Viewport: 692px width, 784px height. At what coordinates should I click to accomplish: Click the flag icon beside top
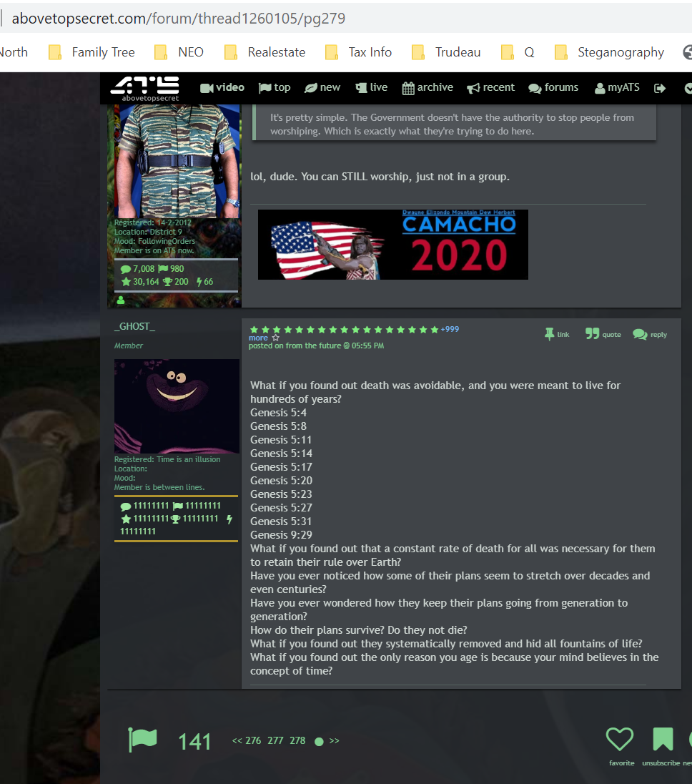click(x=265, y=88)
